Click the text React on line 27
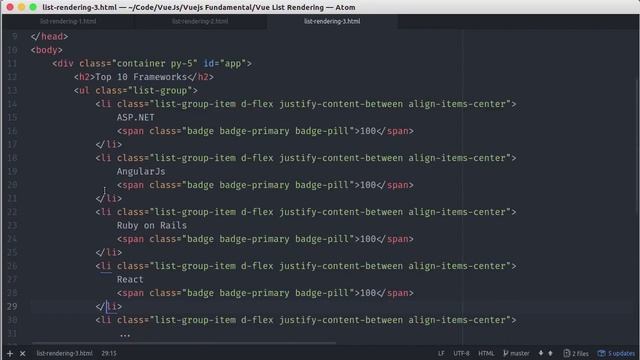Image resolution: width=640 pixels, height=360 pixels. [x=130, y=280]
